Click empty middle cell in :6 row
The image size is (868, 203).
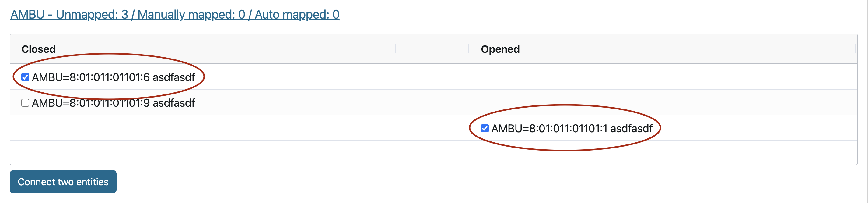click(432, 77)
